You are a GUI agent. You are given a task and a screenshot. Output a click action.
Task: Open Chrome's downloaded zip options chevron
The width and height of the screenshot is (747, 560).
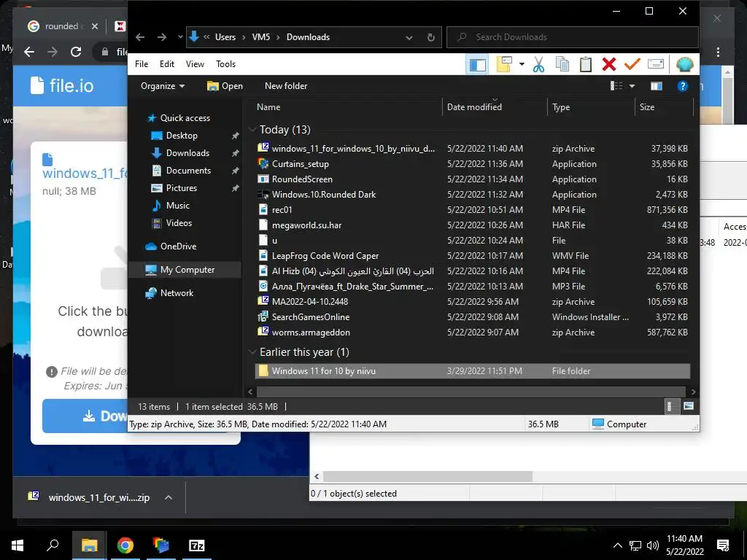pos(169,497)
